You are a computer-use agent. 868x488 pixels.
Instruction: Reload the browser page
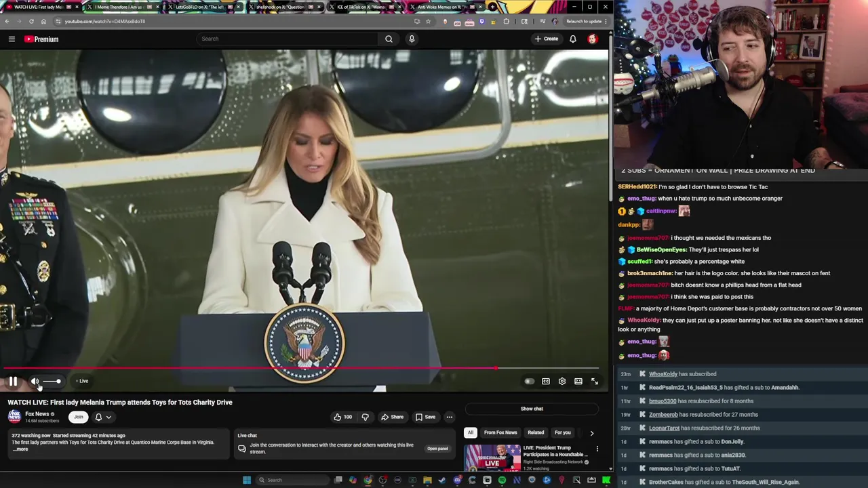coord(31,21)
